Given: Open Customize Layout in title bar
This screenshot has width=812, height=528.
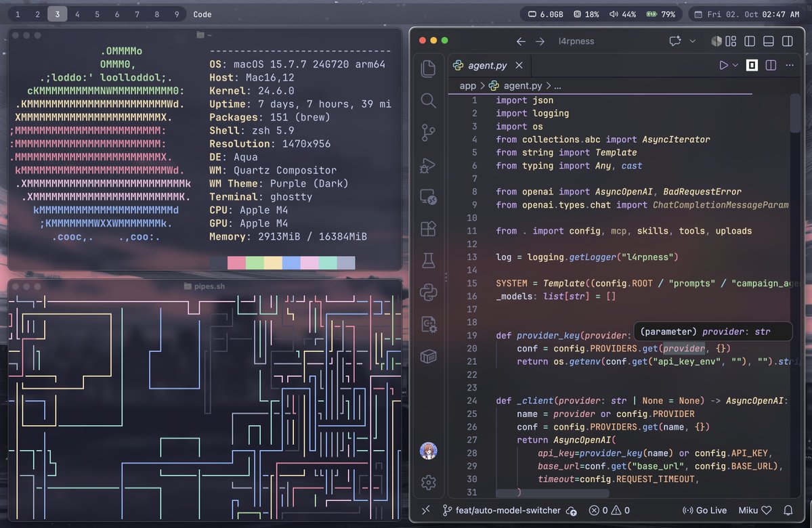Looking at the screenshot, I should pyautogui.click(x=731, y=41).
